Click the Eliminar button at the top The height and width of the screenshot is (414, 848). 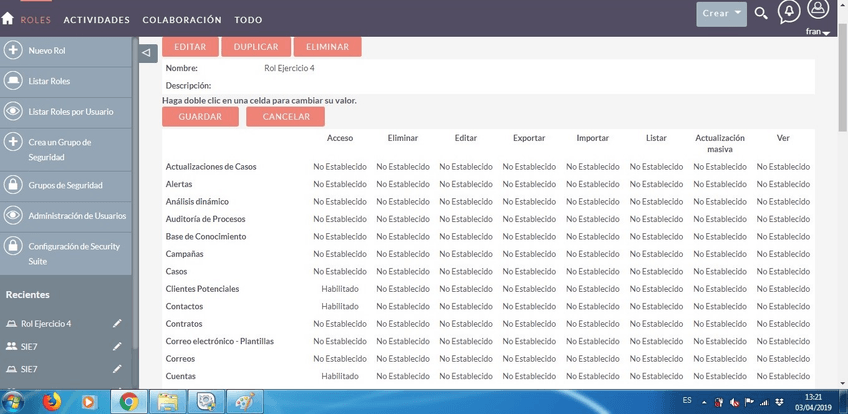point(327,47)
